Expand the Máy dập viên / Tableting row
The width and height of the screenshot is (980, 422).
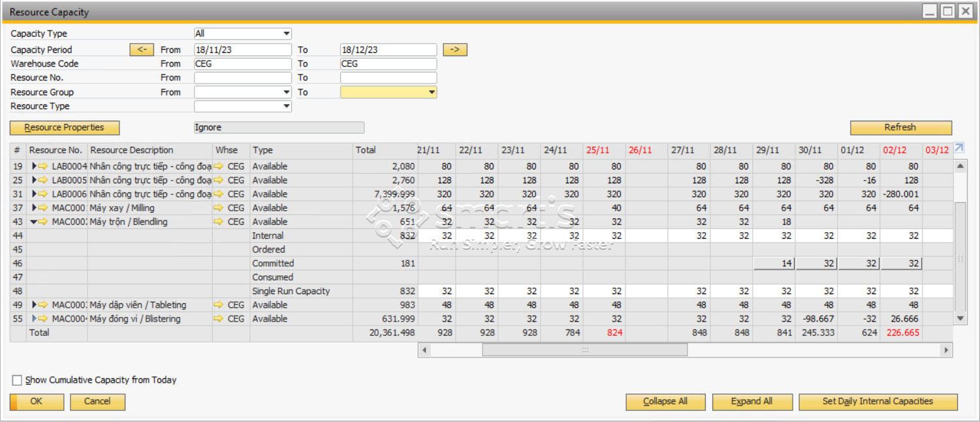pos(34,305)
